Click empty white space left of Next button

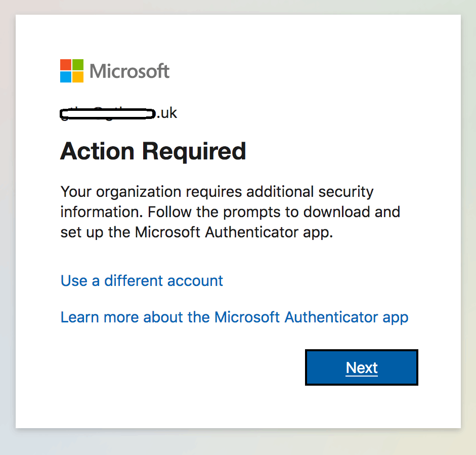tap(177, 367)
